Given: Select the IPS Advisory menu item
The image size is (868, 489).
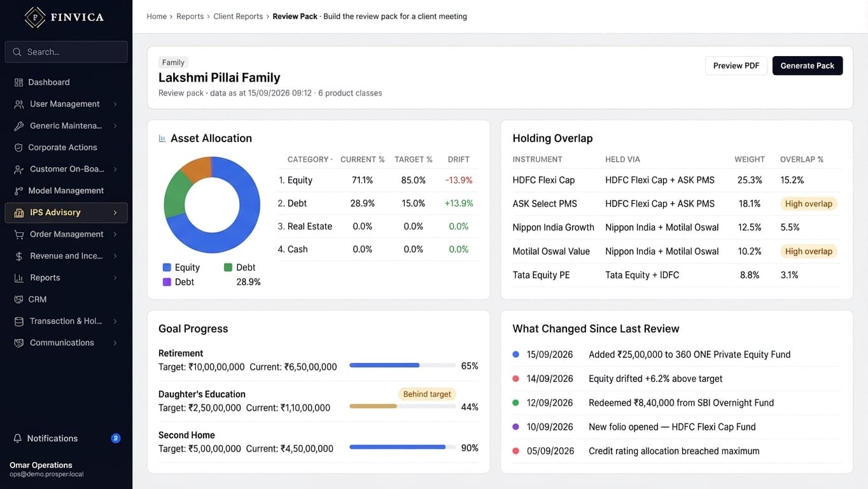Looking at the screenshot, I should pos(66,213).
